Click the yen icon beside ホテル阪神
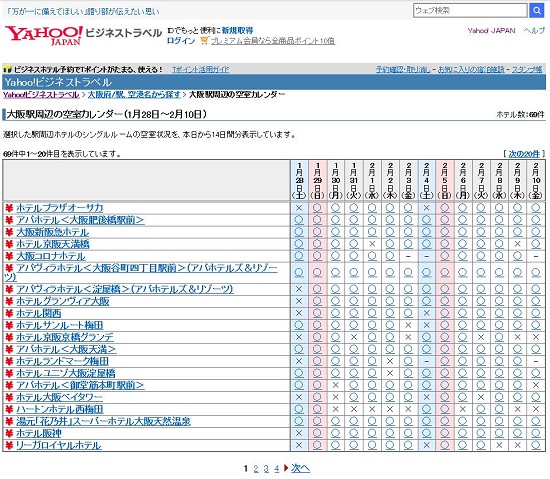The height and width of the screenshot is (479, 550). 9,433
